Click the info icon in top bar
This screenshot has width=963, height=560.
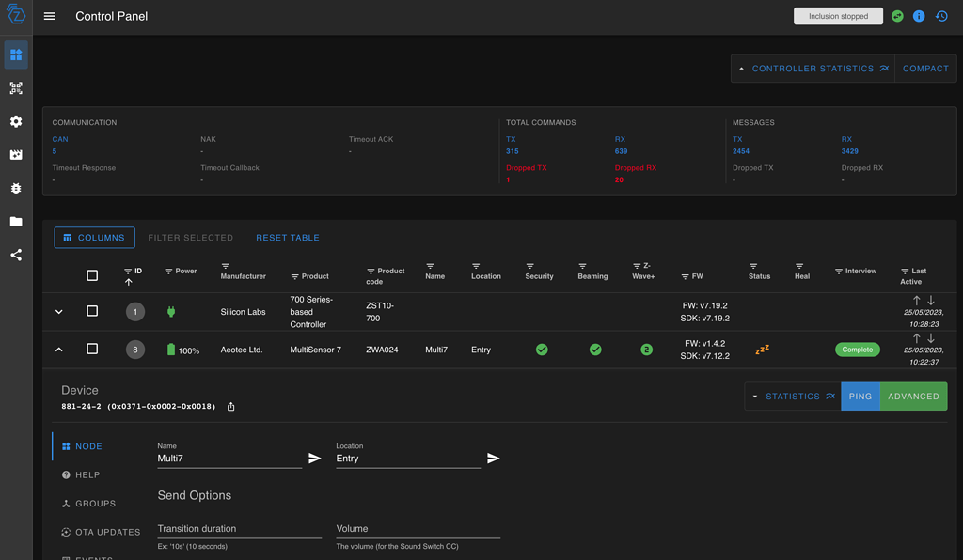pyautogui.click(x=919, y=16)
